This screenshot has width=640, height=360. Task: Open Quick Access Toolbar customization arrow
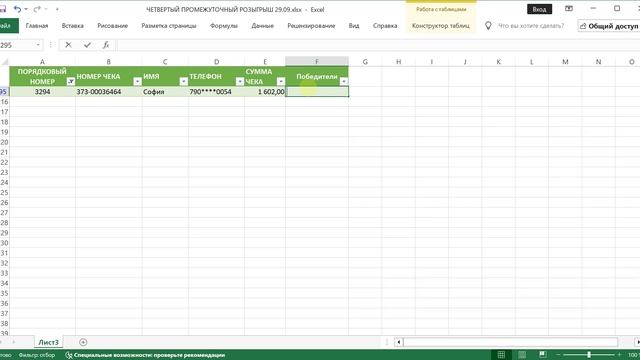(57, 9)
